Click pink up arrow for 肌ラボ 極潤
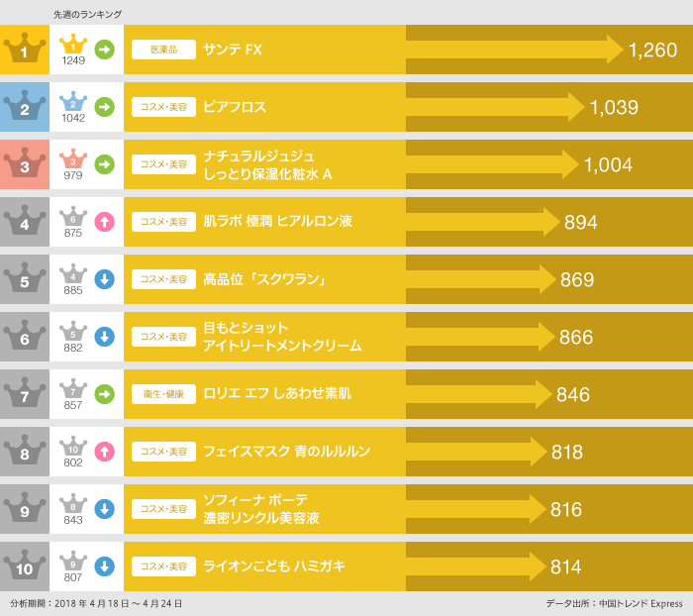This screenshot has width=693, height=616. click(x=104, y=222)
